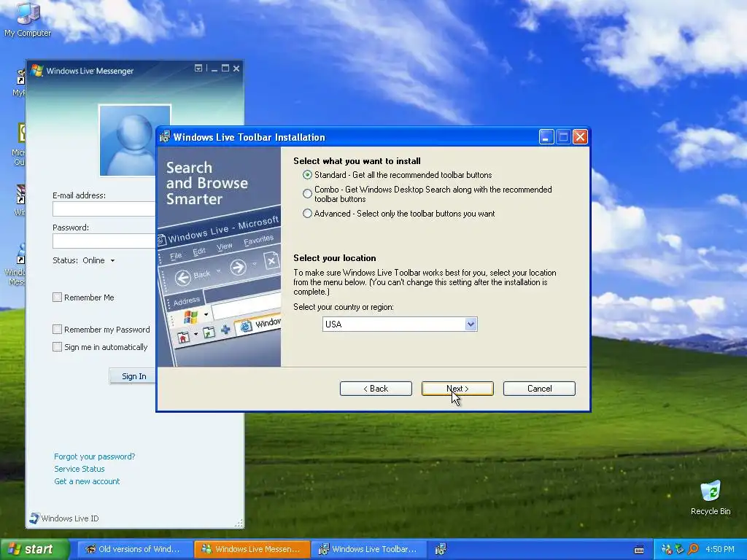Select the Standard install option
The height and width of the screenshot is (560, 747).
click(307, 175)
